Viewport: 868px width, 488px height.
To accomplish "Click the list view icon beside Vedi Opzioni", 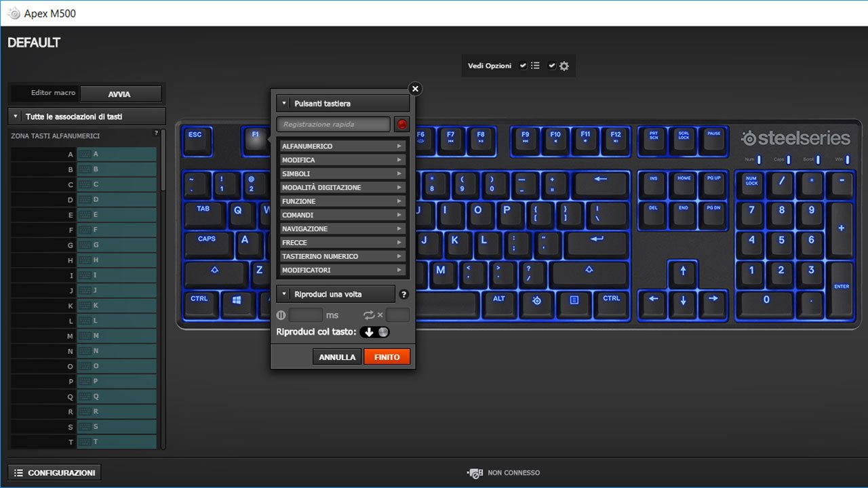I will pyautogui.click(x=536, y=65).
